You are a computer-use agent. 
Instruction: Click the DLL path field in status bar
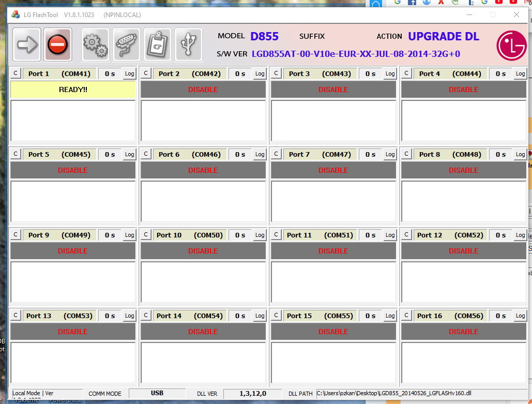tap(422, 393)
